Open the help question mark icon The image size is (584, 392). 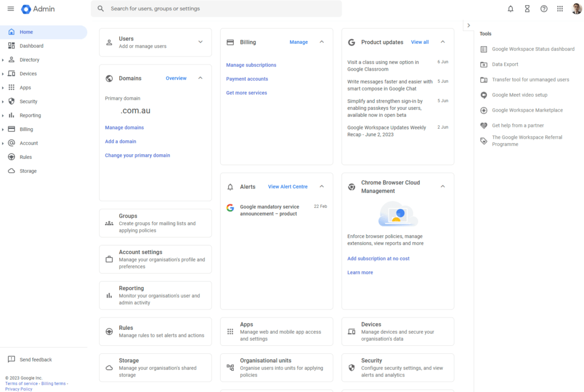(544, 9)
